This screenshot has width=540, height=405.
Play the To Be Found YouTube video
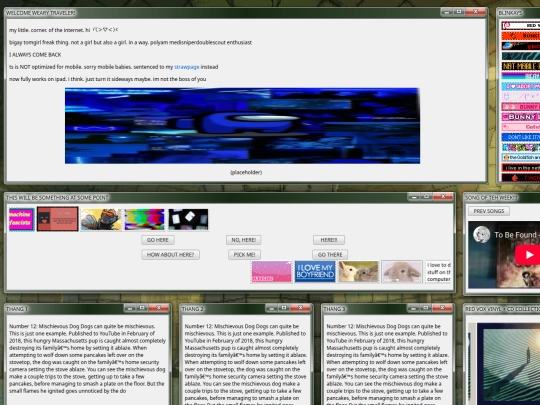pos(529,255)
